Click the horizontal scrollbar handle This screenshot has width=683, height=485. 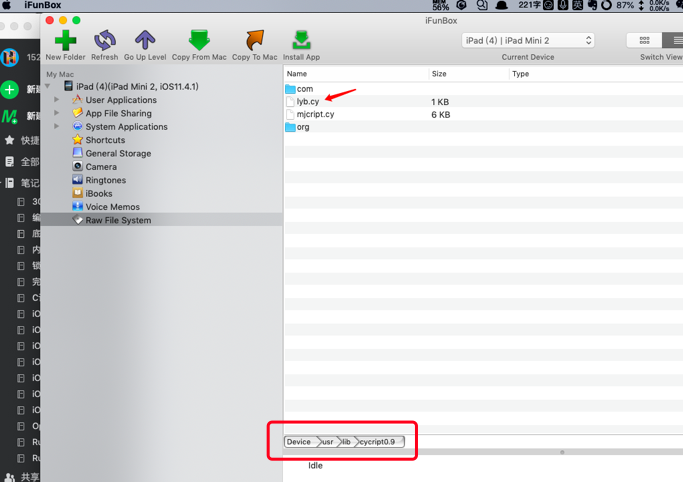point(562,452)
